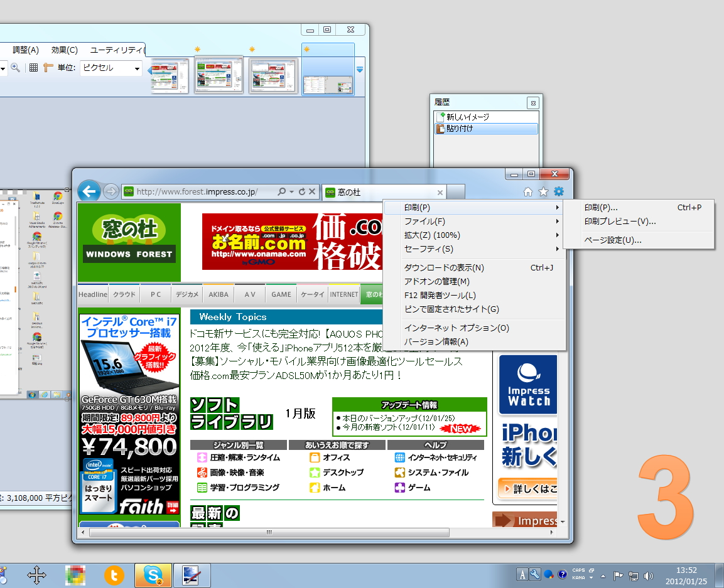
Task: Open the クラウド navigation tab
Action: tap(124, 294)
